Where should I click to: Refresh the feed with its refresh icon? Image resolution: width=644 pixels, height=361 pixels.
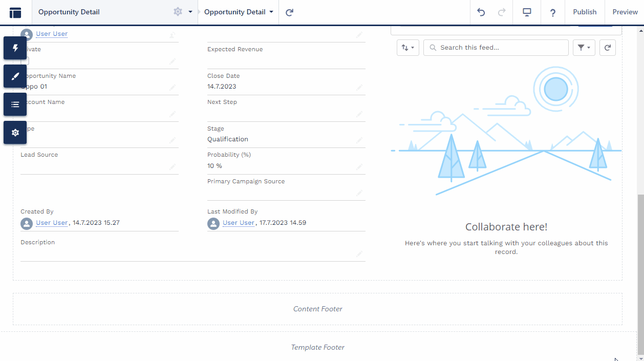click(x=607, y=47)
